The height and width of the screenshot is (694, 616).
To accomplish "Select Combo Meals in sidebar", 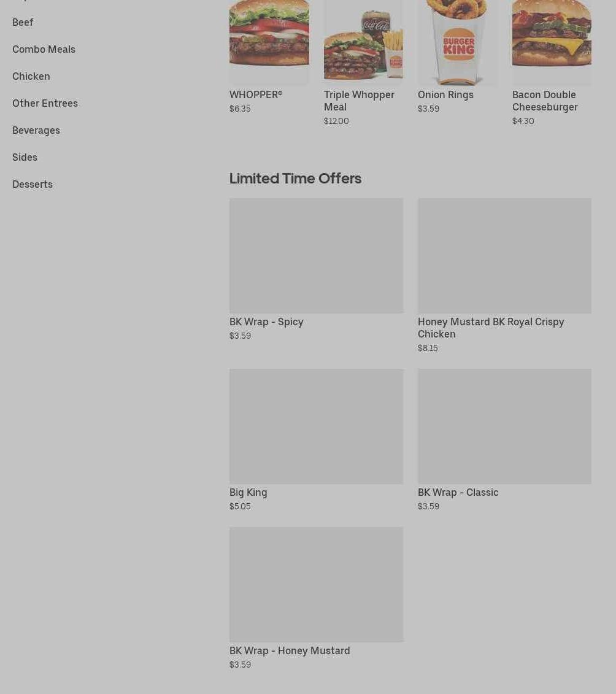I will [x=44, y=50].
